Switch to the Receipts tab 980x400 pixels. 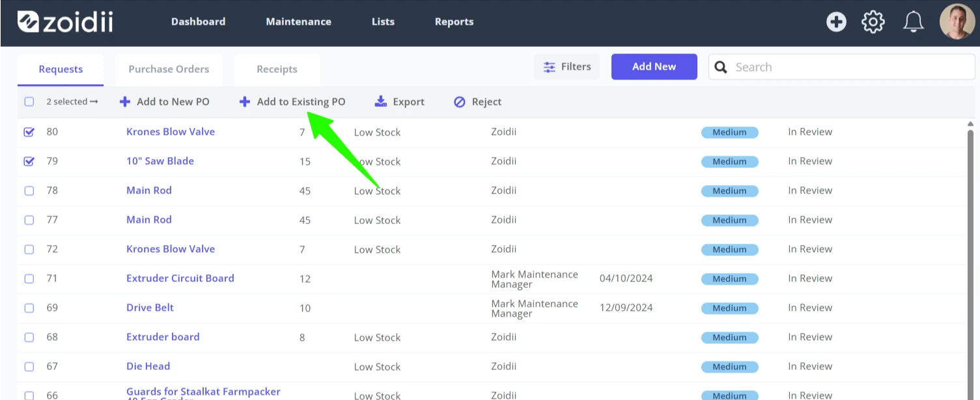coord(277,70)
